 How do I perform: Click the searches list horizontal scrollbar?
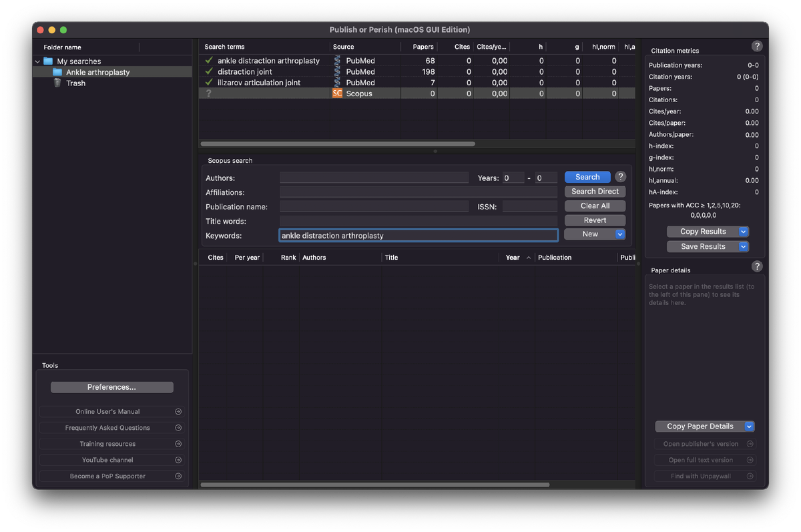[338, 144]
